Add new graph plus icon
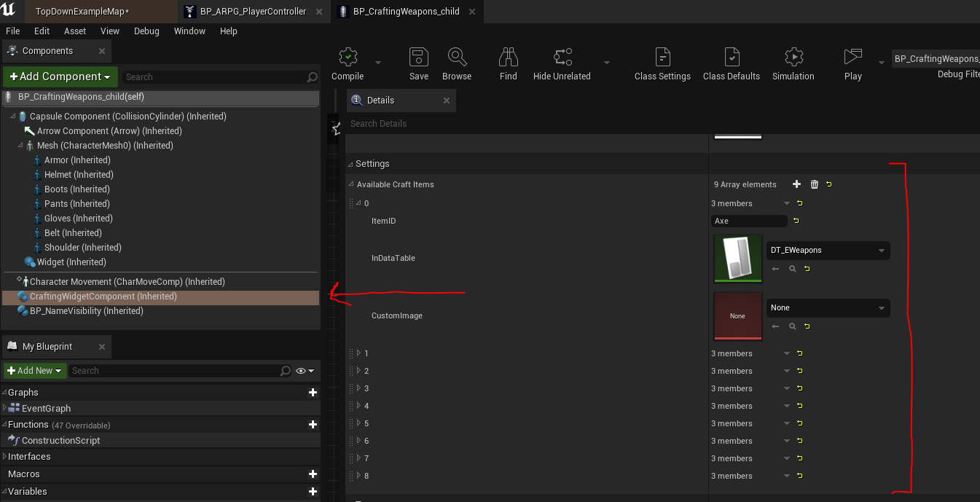 pyautogui.click(x=313, y=392)
